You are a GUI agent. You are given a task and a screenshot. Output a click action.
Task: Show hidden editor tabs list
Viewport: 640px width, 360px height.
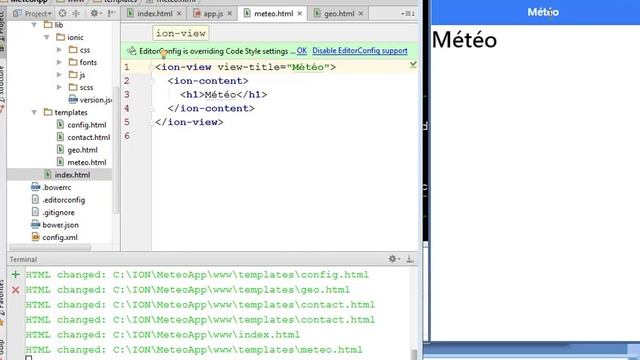click(x=408, y=13)
